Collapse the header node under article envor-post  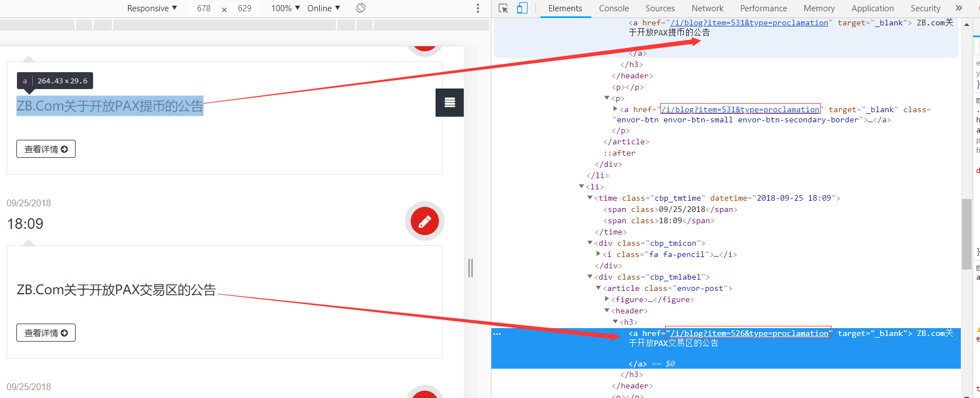tap(607, 310)
